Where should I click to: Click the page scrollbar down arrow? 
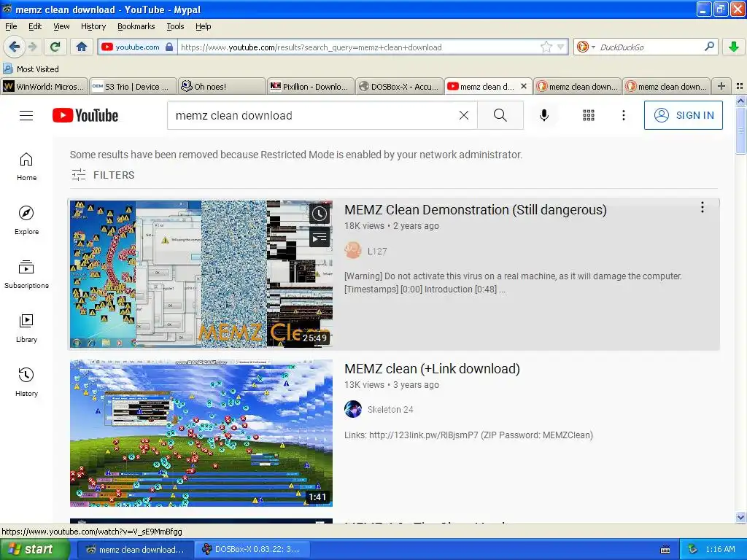[x=740, y=518]
